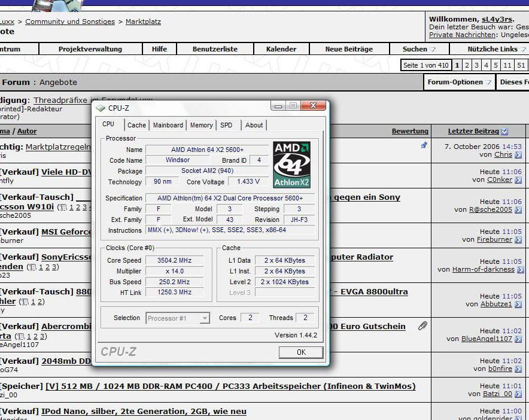This screenshot has width=529, height=420.
Task: Click the sort direction arrow next to Letzter Beitrag
Action: click(x=504, y=132)
